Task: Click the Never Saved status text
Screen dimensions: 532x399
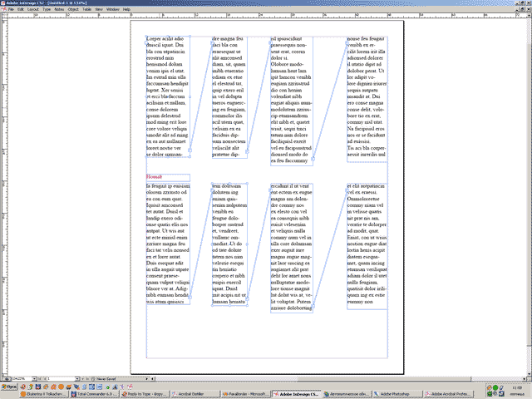Action: point(106,379)
